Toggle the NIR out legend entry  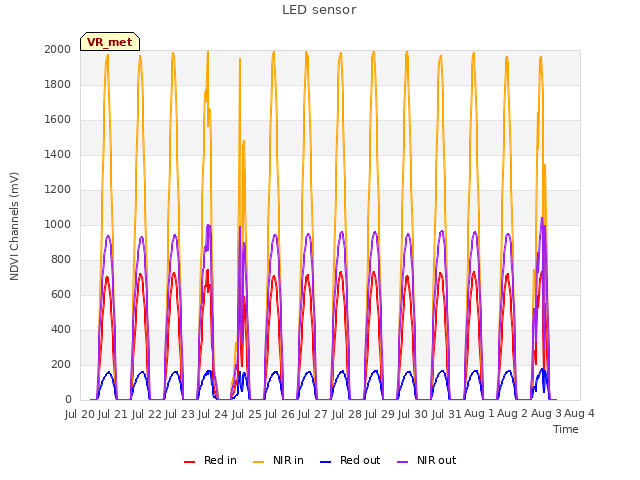pyautogui.click(x=427, y=460)
